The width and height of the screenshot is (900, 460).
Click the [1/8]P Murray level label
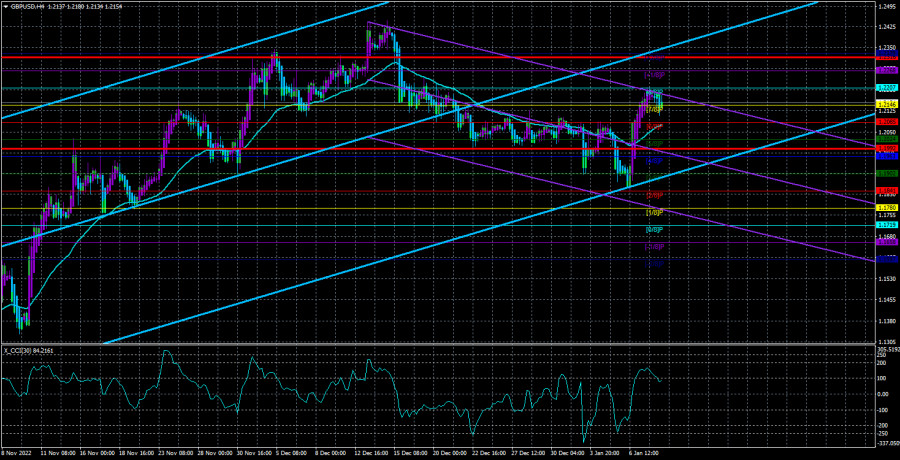654,212
